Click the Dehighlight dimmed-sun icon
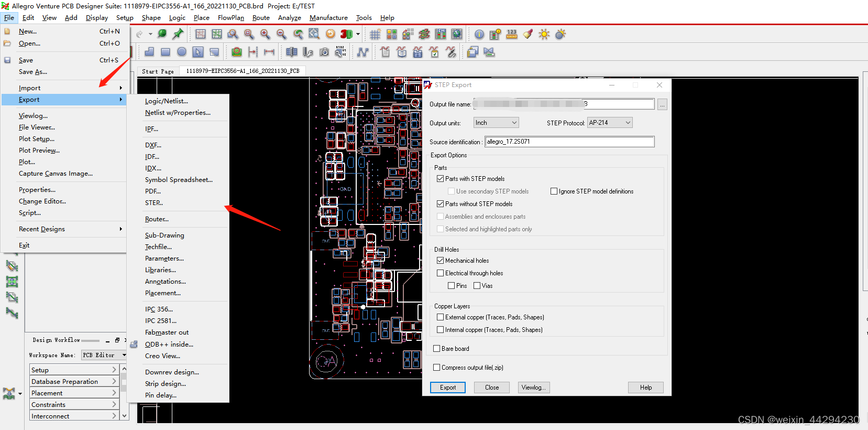 561,35
